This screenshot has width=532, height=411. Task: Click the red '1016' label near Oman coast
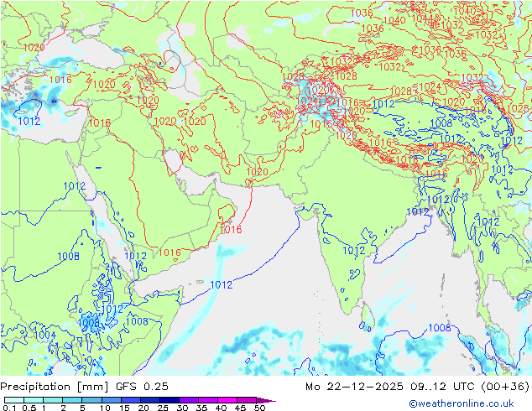click(x=231, y=230)
